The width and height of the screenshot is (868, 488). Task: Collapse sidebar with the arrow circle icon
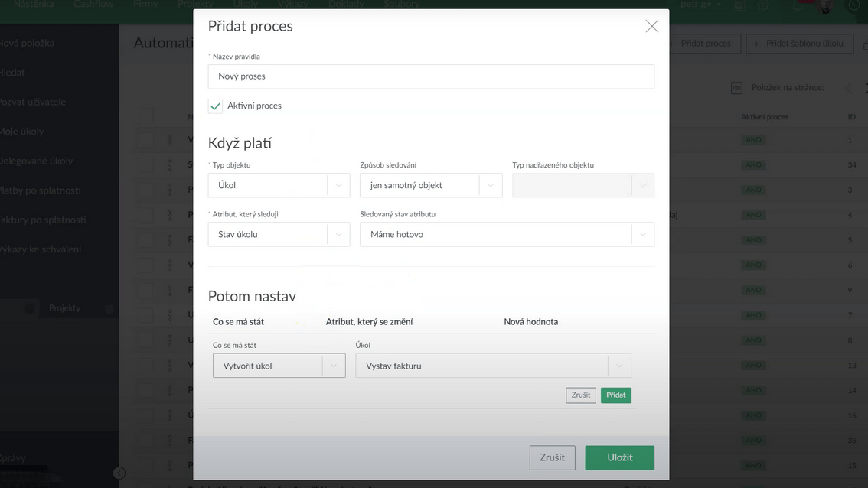coord(119,473)
